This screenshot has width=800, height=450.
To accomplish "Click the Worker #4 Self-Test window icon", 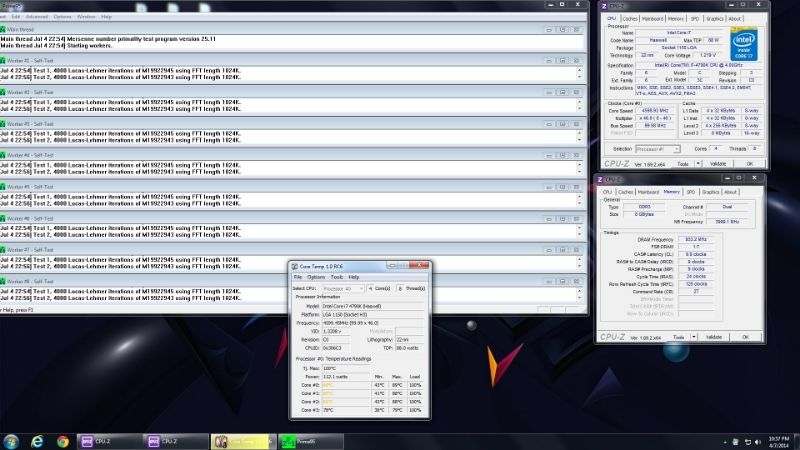I will point(3,155).
